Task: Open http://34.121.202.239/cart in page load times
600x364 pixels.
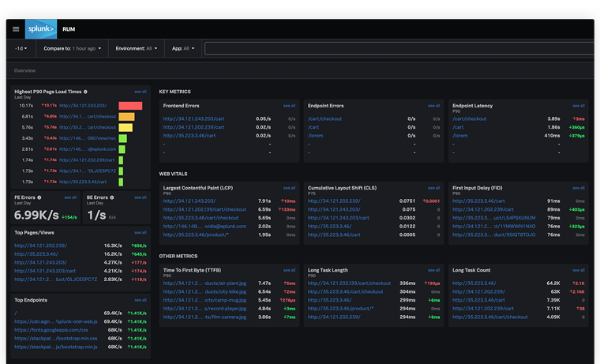Action: click(87, 160)
